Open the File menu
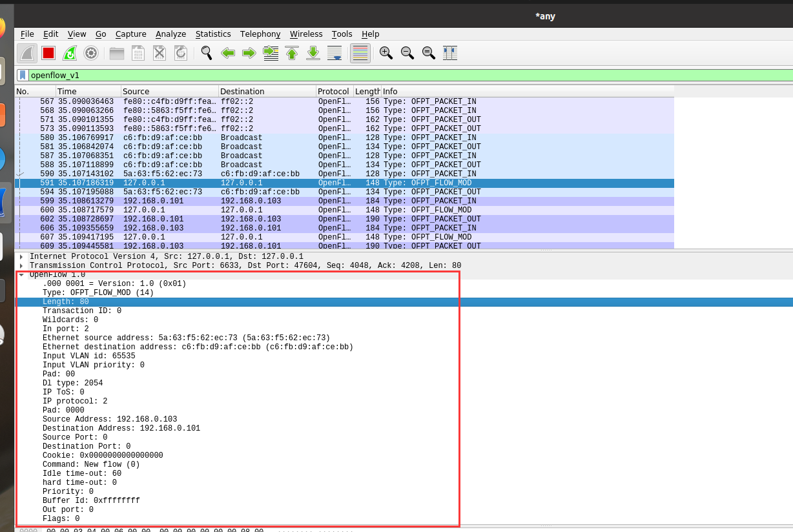 [x=27, y=34]
